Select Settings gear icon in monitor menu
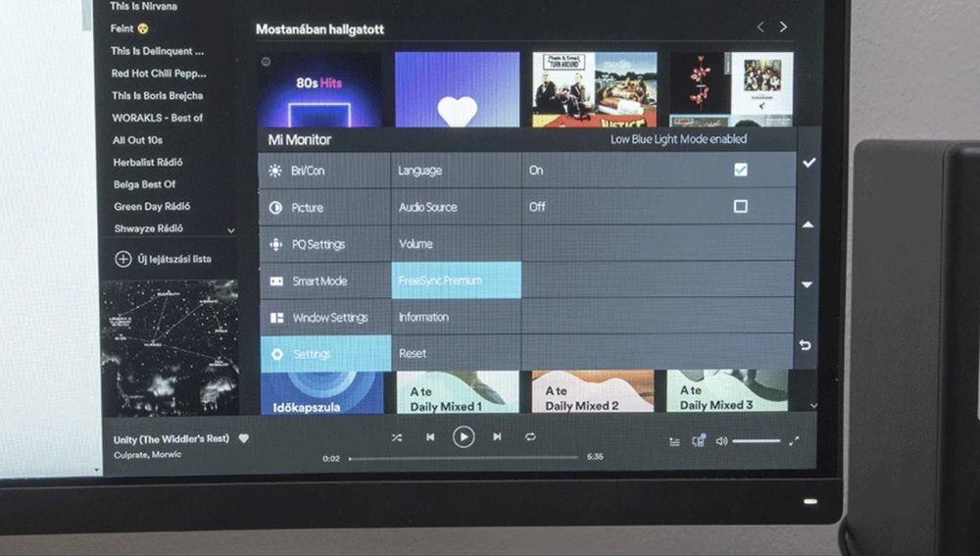 (277, 354)
